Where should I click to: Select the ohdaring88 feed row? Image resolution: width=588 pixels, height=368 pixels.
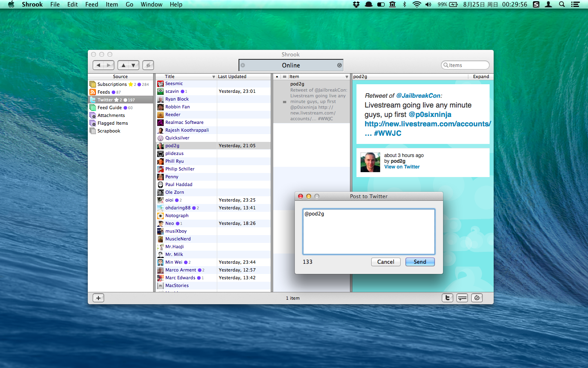click(213, 208)
